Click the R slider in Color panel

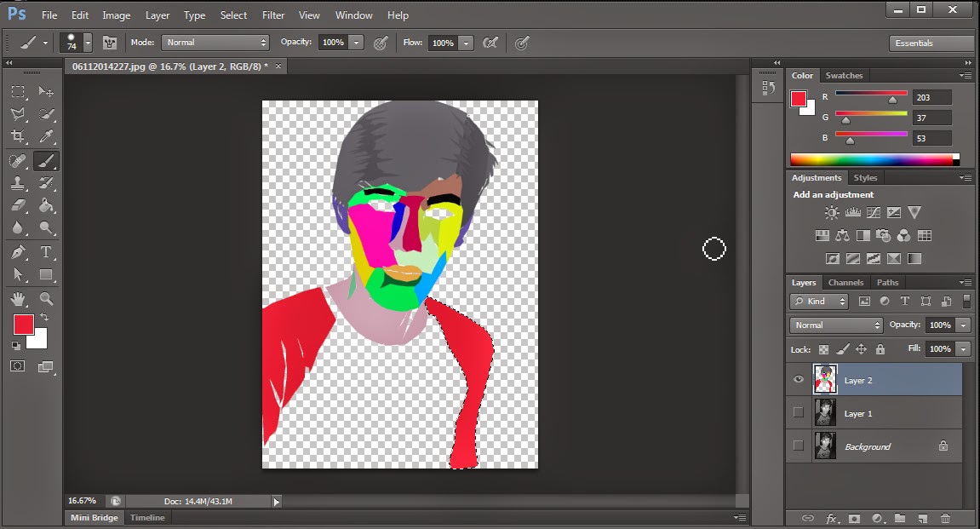pos(871,95)
